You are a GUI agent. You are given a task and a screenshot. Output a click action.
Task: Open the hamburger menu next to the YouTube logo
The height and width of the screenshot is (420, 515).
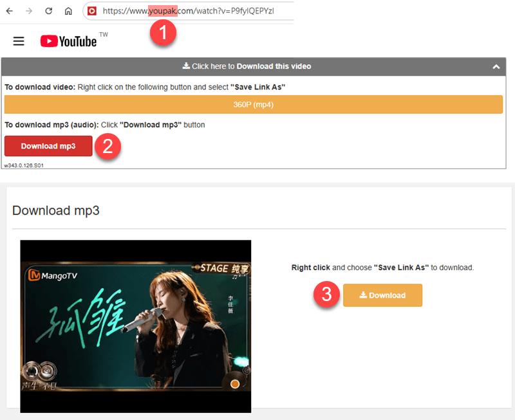click(x=18, y=41)
